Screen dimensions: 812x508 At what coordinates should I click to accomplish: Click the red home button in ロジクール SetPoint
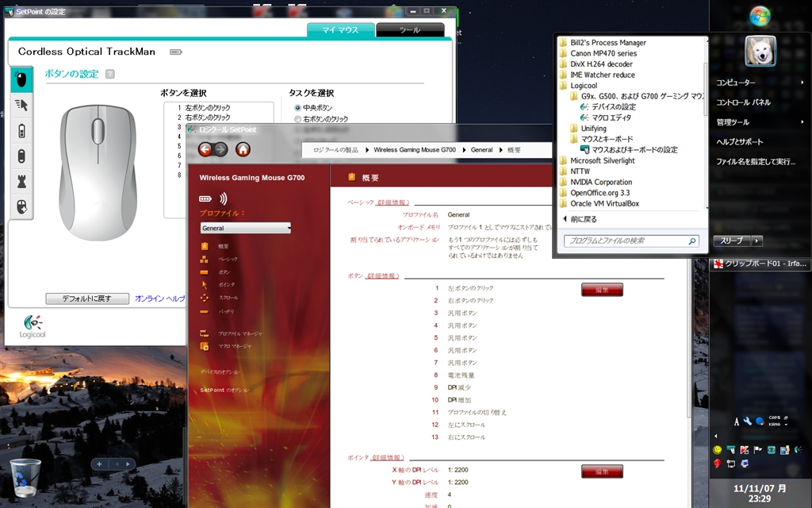(243, 150)
